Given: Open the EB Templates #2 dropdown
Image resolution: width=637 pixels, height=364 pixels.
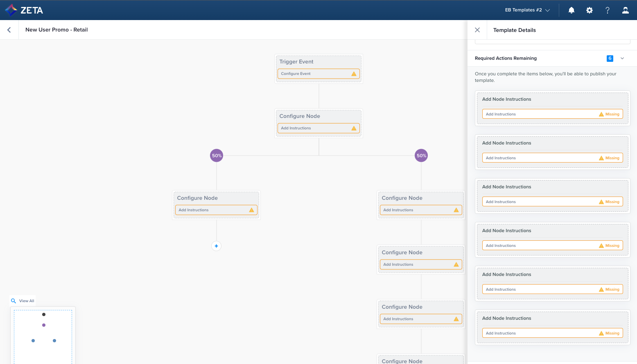Looking at the screenshot, I should (x=527, y=10).
